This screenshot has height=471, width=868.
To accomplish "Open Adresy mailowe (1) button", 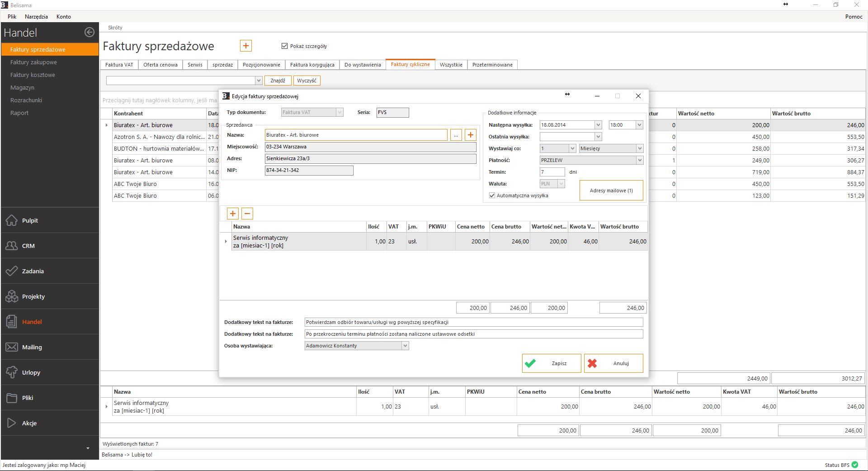I will (x=611, y=190).
